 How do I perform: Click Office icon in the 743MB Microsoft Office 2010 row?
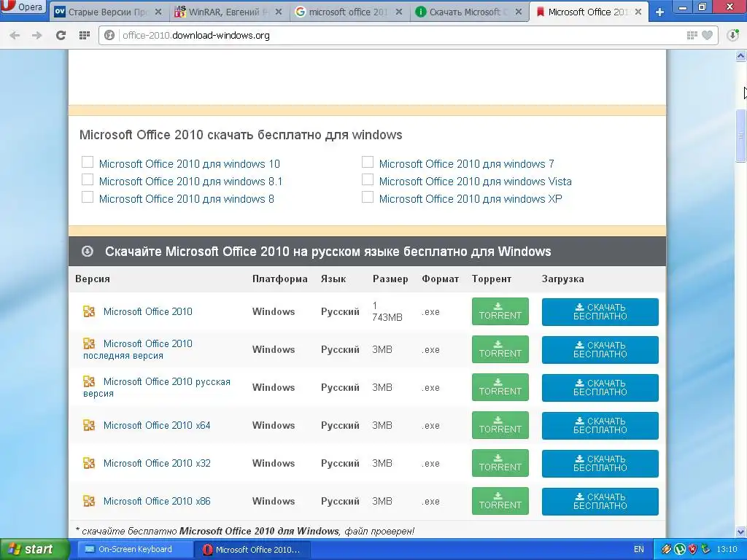(89, 311)
